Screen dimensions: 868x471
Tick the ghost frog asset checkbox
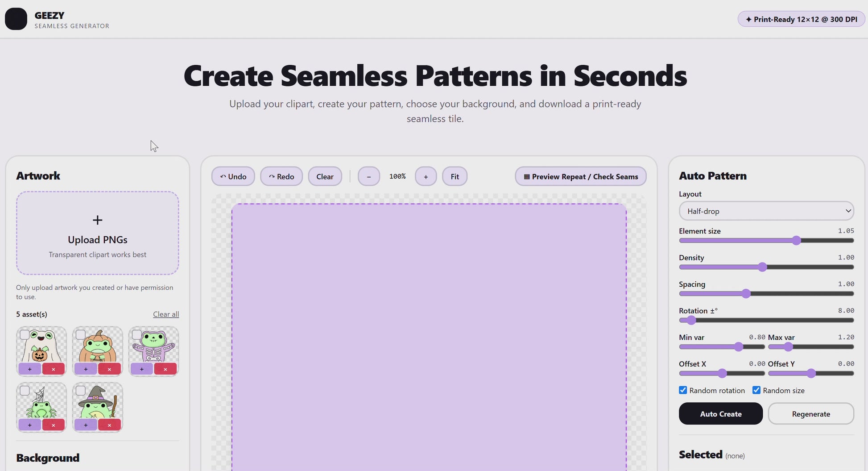[25, 335]
